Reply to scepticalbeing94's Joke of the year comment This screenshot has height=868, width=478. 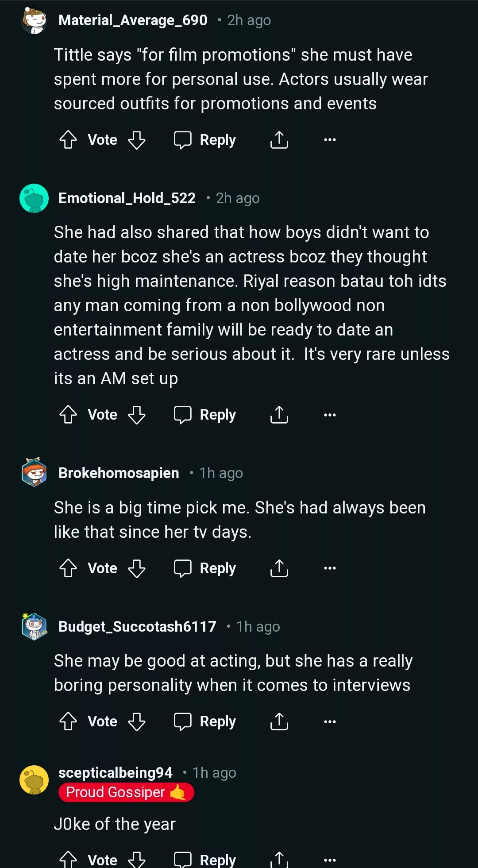pyautogui.click(x=205, y=860)
